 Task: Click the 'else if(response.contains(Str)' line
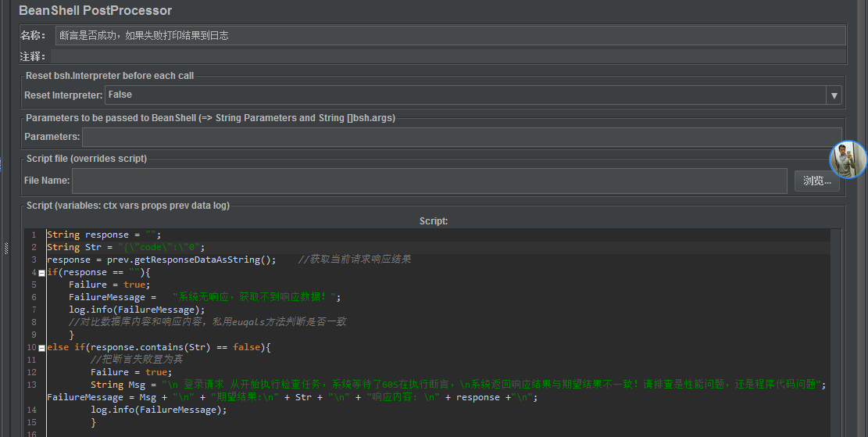pyautogui.click(x=159, y=347)
